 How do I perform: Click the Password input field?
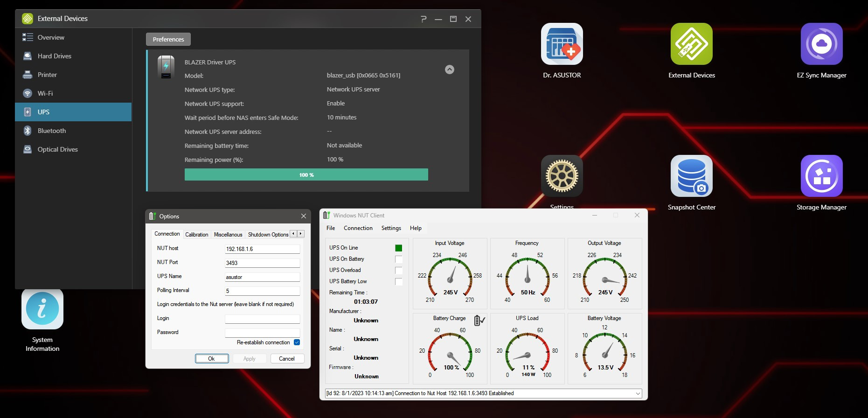263,333
